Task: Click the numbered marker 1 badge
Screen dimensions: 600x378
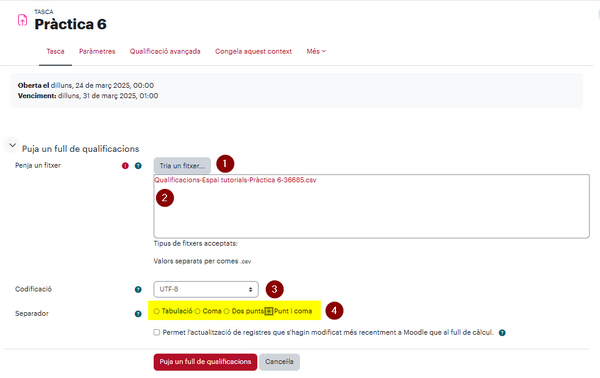Action: [x=225, y=164]
